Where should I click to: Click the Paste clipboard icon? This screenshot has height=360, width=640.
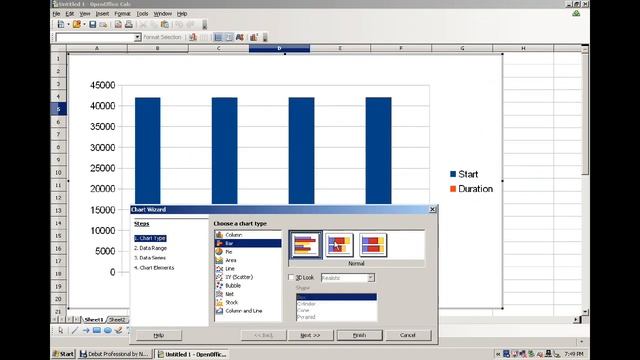[164, 25]
